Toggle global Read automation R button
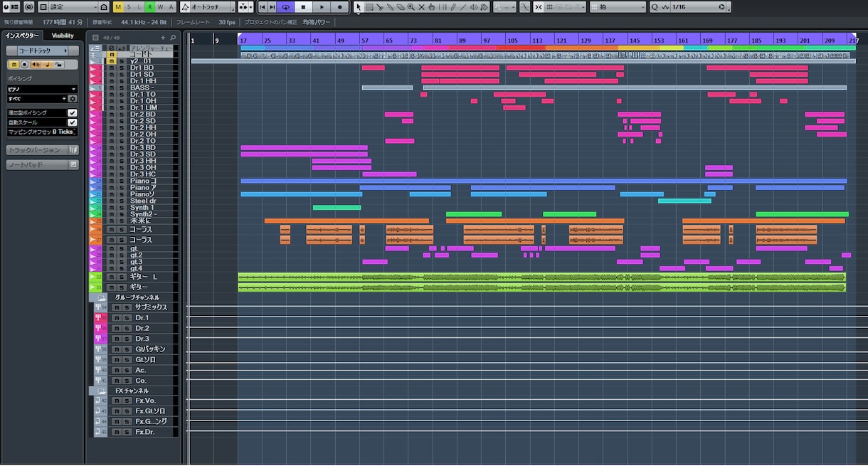The width and height of the screenshot is (868, 466). click(x=150, y=6)
